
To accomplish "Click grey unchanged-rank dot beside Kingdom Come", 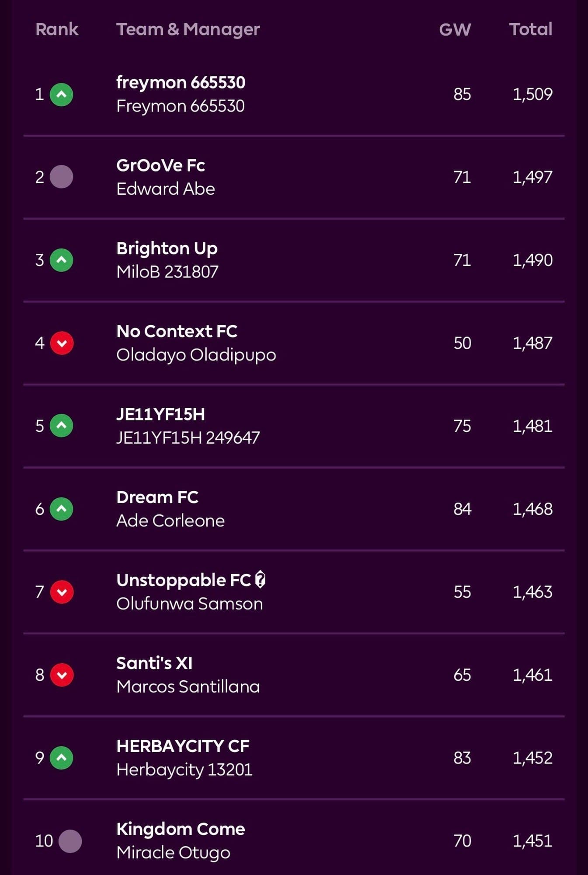I will pos(70,841).
